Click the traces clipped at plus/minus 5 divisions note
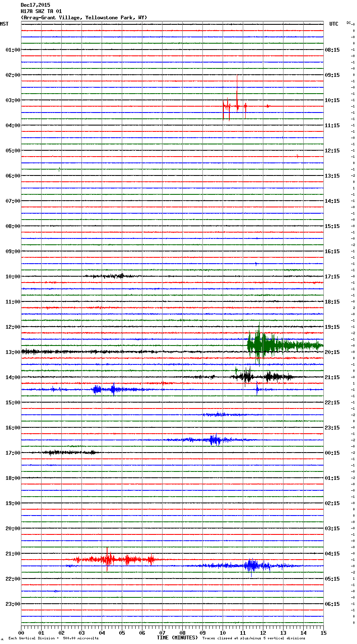Viewport: 357px width, 644px height. 254,639
